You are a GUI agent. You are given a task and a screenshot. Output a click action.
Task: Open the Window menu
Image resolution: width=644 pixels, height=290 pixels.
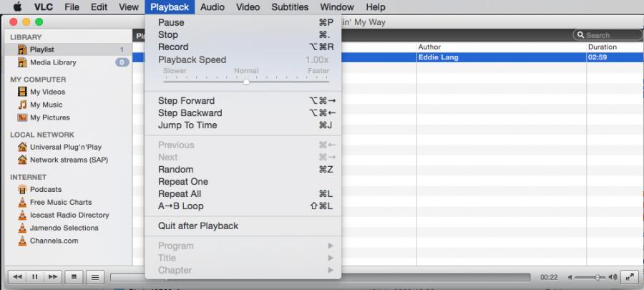coord(337,7)
